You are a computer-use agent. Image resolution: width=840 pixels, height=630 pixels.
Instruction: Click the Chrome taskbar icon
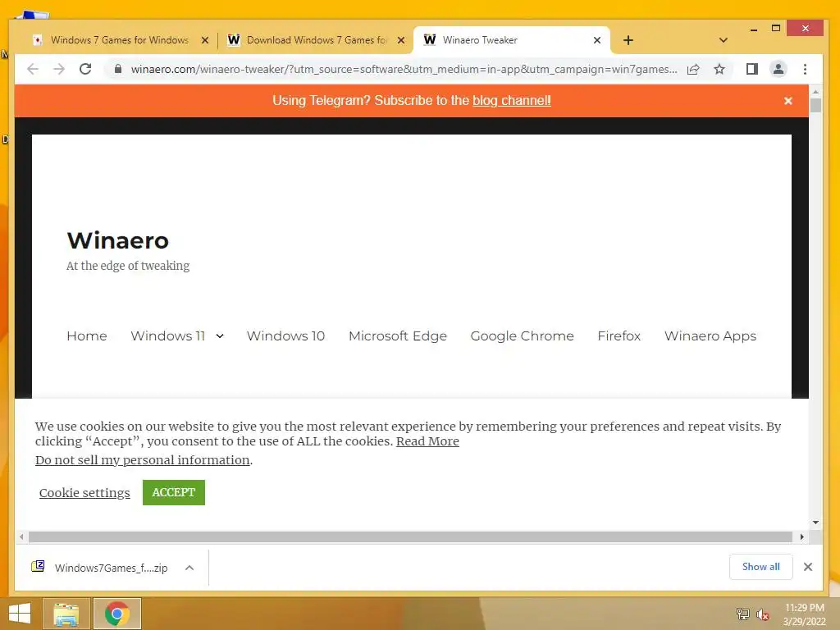117,614
